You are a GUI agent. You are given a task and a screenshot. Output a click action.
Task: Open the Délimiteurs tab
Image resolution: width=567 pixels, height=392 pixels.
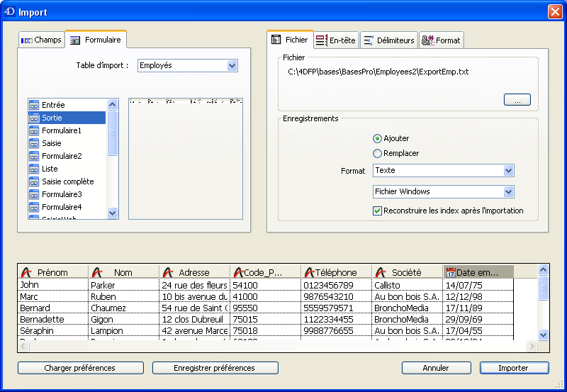click(388, 40)
